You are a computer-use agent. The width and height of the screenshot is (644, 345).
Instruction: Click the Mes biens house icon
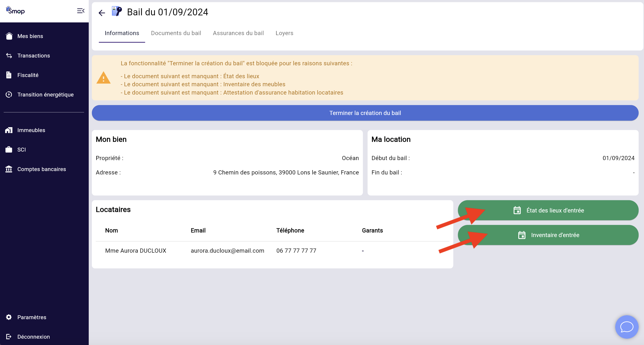[9, 36]
